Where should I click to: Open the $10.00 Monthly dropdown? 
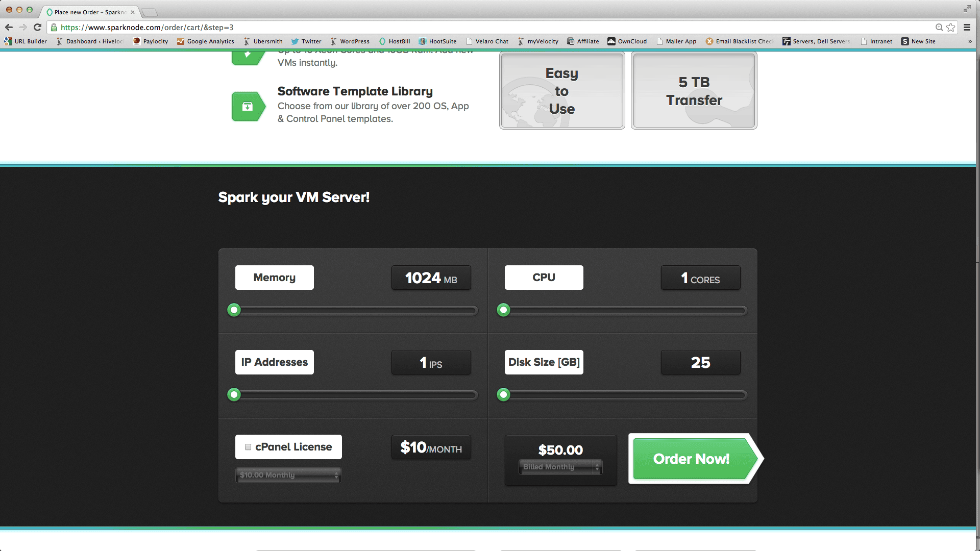pyautogui.click(x=288, y=475)
